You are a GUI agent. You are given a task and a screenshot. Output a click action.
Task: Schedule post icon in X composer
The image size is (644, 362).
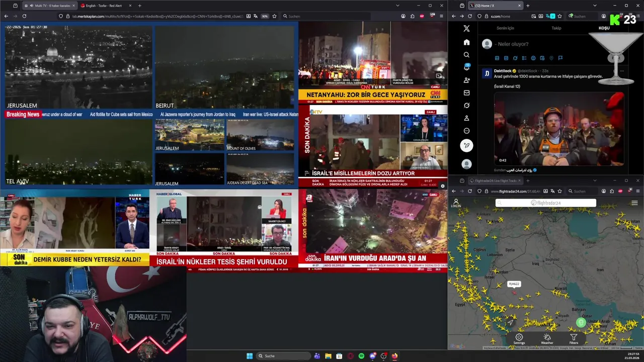point(542,58)
